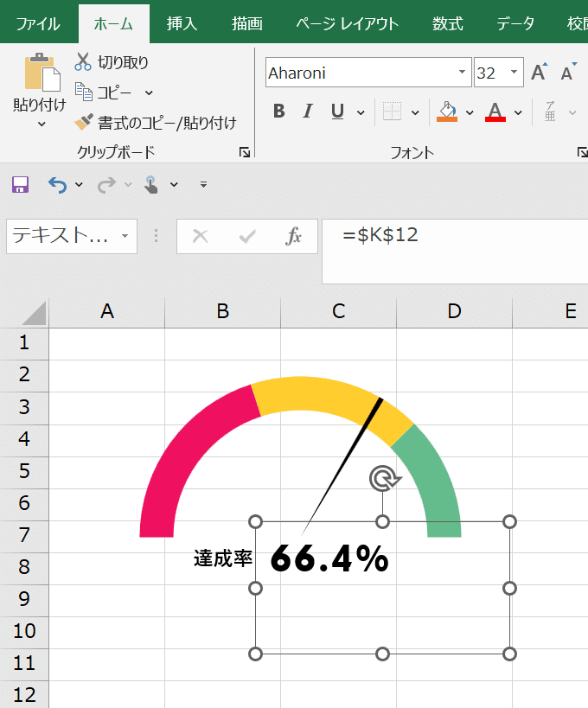Open the Clipboard group dialog launcher
588x708 pixels.
pos(245,153)
